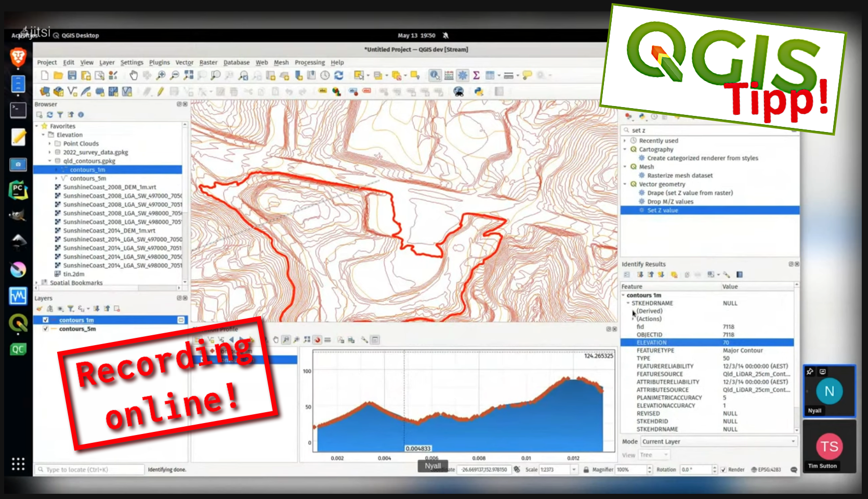Click the Statistical Summary sigma icon
868x499 pixels.
pos(476,75)
